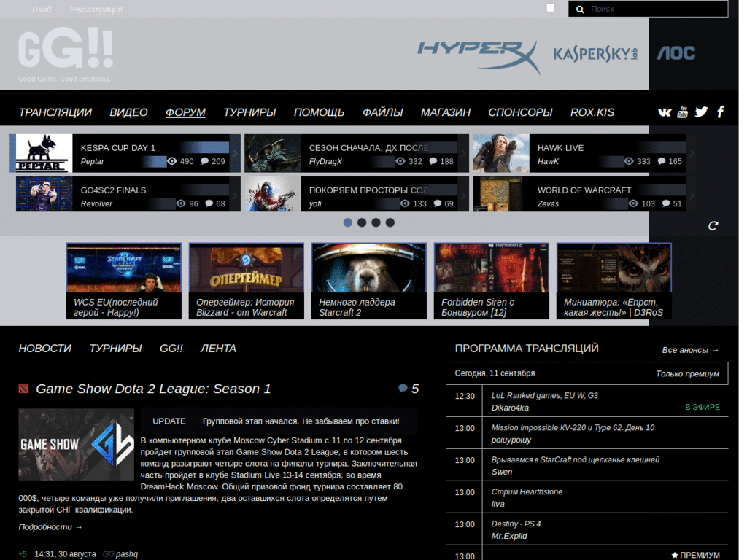747x560 pixels.
Task: Click the viewers eye icon on KeSPA Cup stream
Action: point(172,161)
